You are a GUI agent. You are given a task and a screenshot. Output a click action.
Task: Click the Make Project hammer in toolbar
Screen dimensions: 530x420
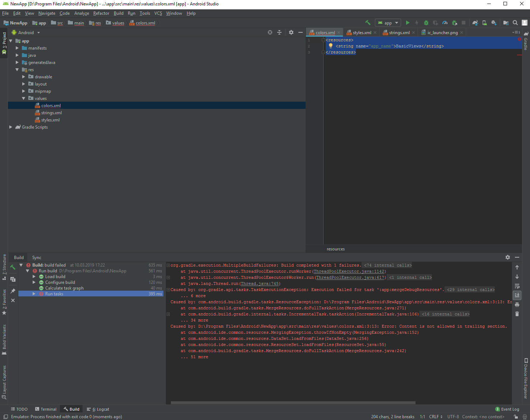click(368, 23)
